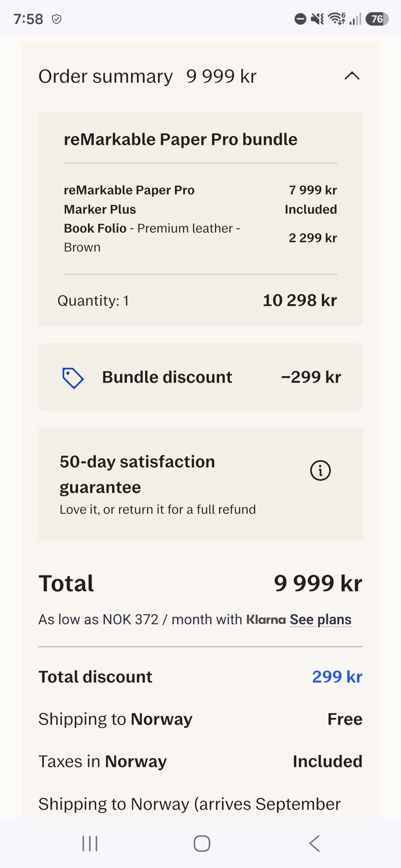Screen dimensions: 401x868
Task: Tap the Bundle discount row
Action: tap(200, 377)
